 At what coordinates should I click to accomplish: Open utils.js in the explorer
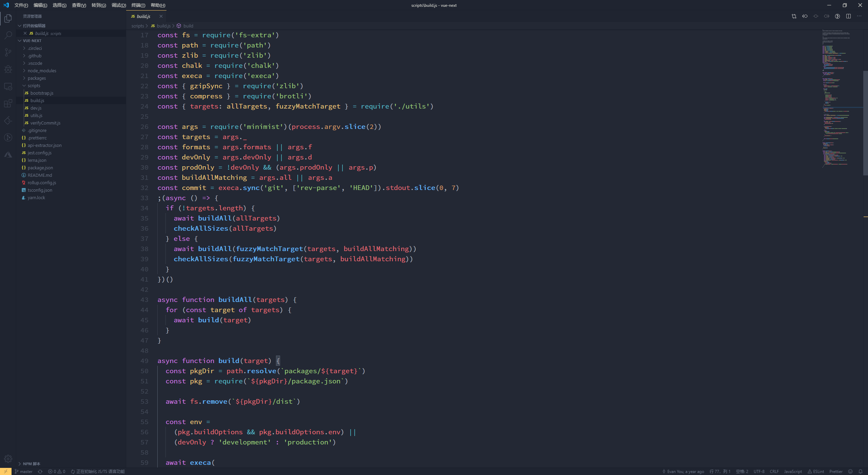36,115
